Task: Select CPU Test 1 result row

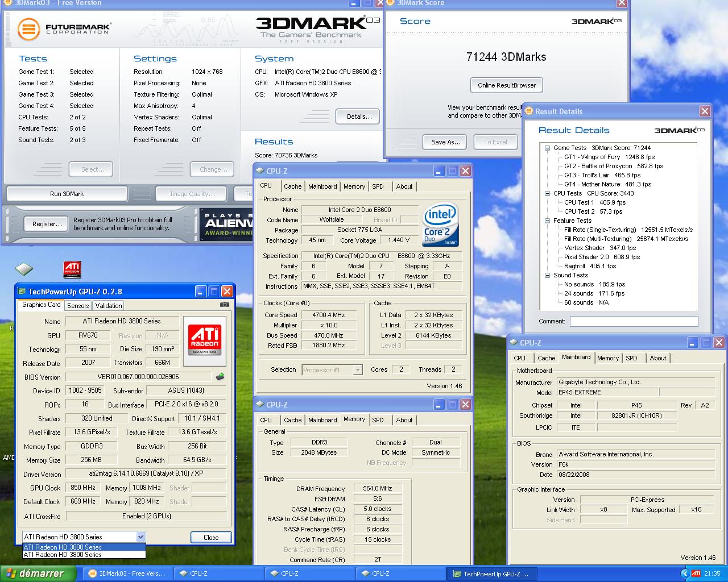Action: (595, 202)
